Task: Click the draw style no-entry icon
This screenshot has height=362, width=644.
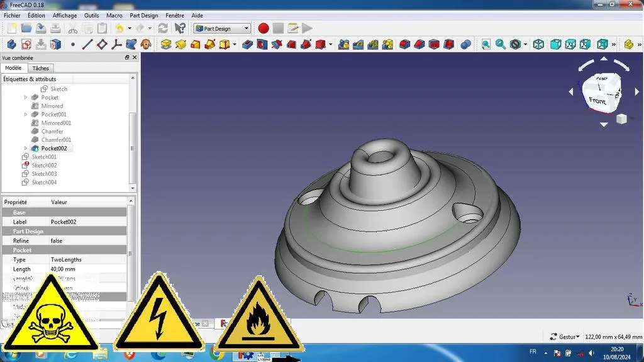Action: [x=516, y=45]
